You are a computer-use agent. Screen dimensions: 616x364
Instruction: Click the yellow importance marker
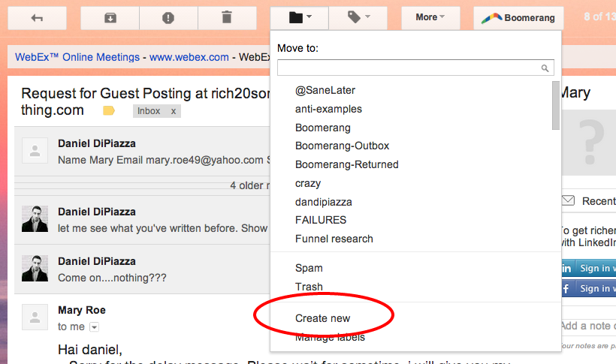(109, 111)
